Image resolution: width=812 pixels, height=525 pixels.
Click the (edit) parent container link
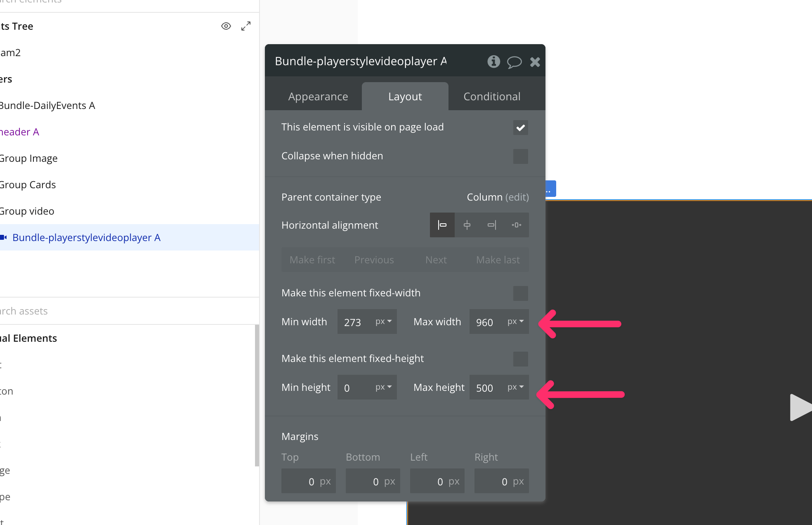click(517, 197)
